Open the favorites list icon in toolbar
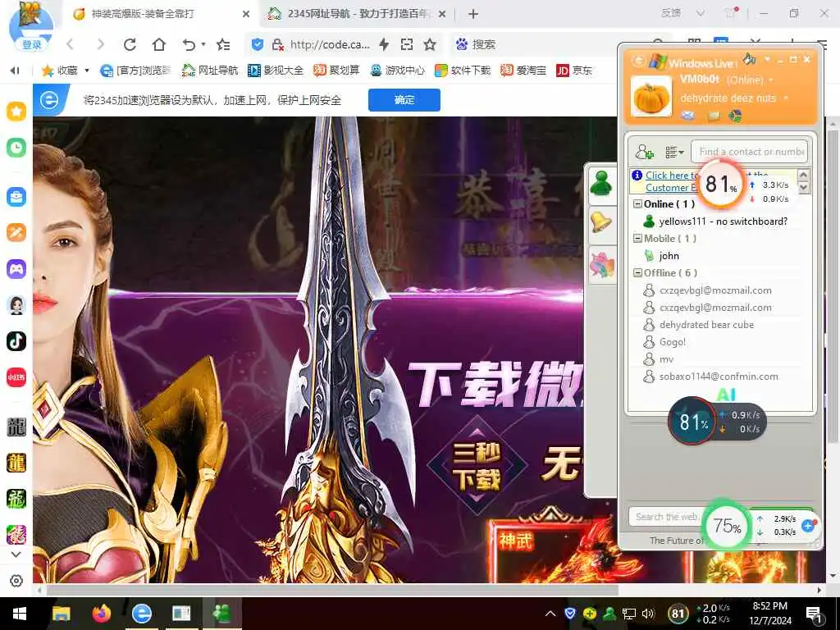This screenshot has height=630, width=840. click(x=223, y=44)
